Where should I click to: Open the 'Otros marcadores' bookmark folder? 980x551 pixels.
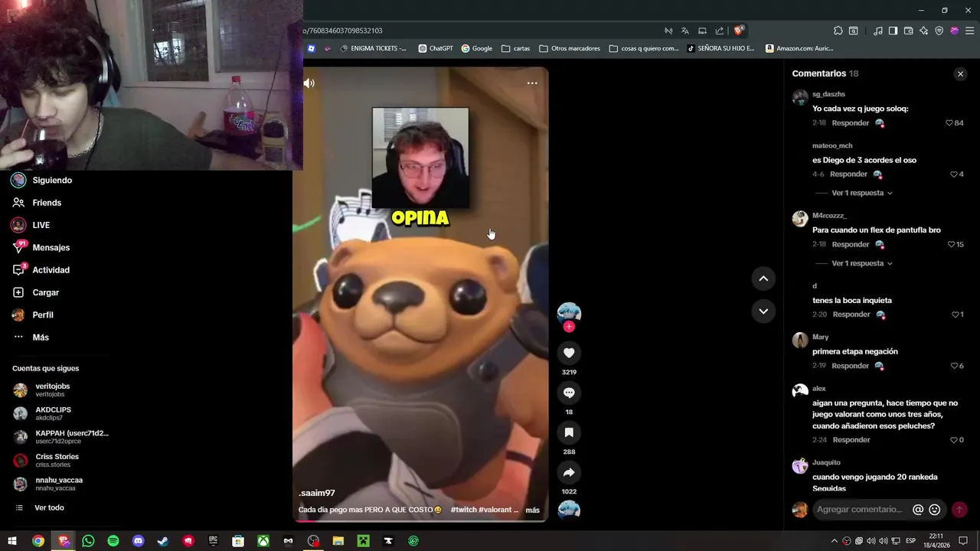click(570, 48)
